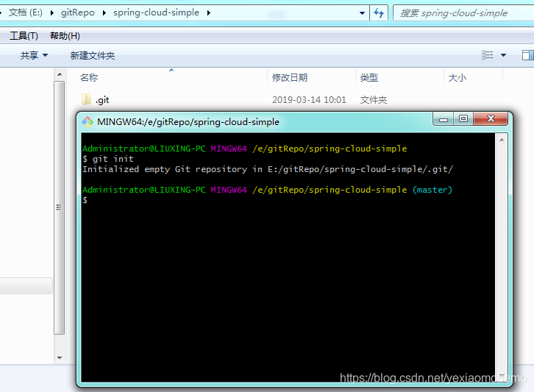Click the terminal scrollbar up arrow
Screen dimensions: 534x392
coord(502,140)
